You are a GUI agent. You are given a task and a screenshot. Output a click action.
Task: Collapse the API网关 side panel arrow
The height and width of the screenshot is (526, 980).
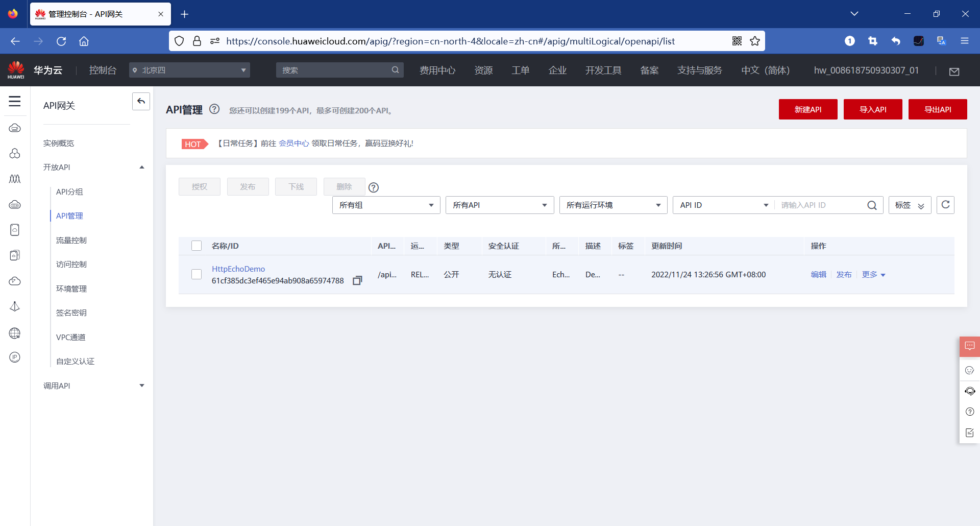pyautogui.click(x=141, y=101)
